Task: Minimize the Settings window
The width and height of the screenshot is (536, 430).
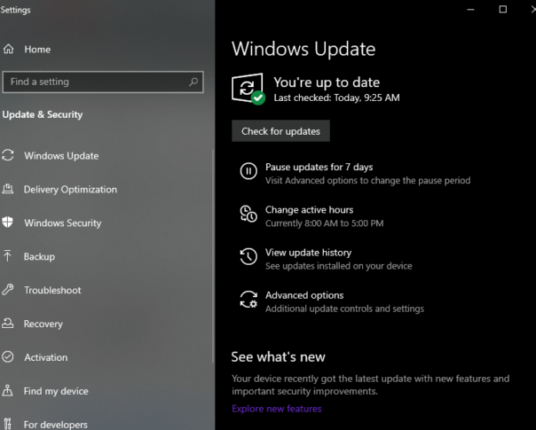Action: click(471, 10)
